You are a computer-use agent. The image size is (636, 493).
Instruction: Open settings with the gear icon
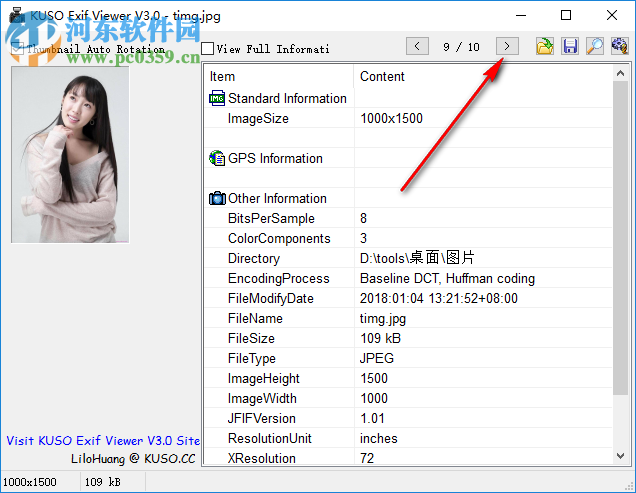click(620, 46)
